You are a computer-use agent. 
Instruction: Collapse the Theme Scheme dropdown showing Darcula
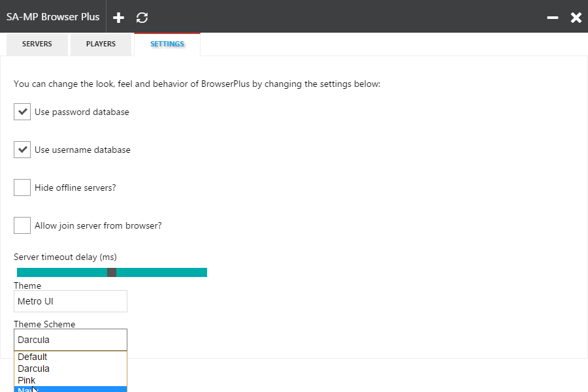pos(71,340)
